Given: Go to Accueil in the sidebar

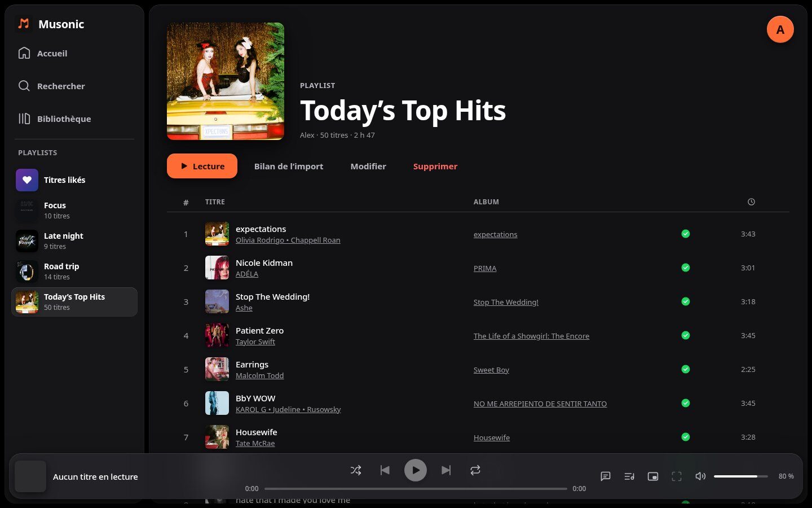Looking at the screenshot, I should (x=74, y=53).
